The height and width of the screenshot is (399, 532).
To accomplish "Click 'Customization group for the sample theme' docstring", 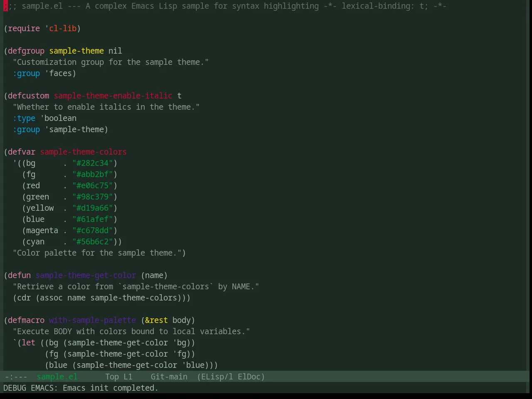I will (111, 62).
